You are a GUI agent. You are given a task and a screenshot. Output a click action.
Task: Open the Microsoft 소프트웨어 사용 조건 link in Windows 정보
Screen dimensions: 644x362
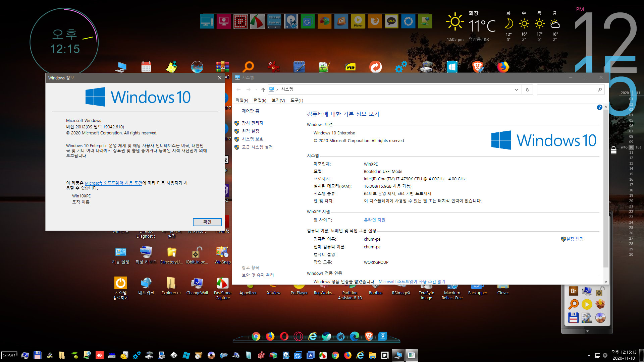113,183
